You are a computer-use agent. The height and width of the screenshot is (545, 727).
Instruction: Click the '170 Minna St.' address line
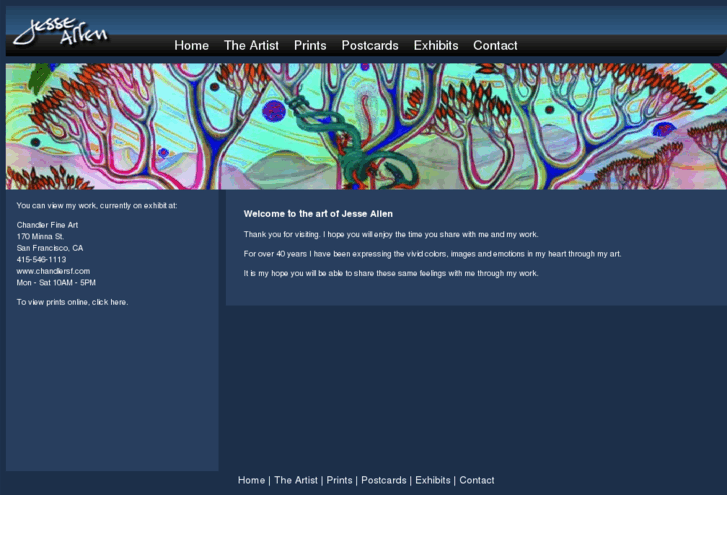tap(40, 237)
